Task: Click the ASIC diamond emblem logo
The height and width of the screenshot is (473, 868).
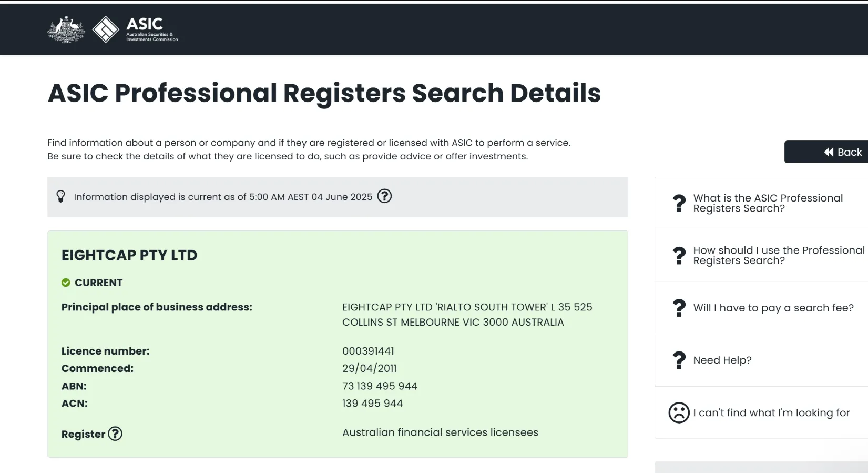Action: [106, 29]
